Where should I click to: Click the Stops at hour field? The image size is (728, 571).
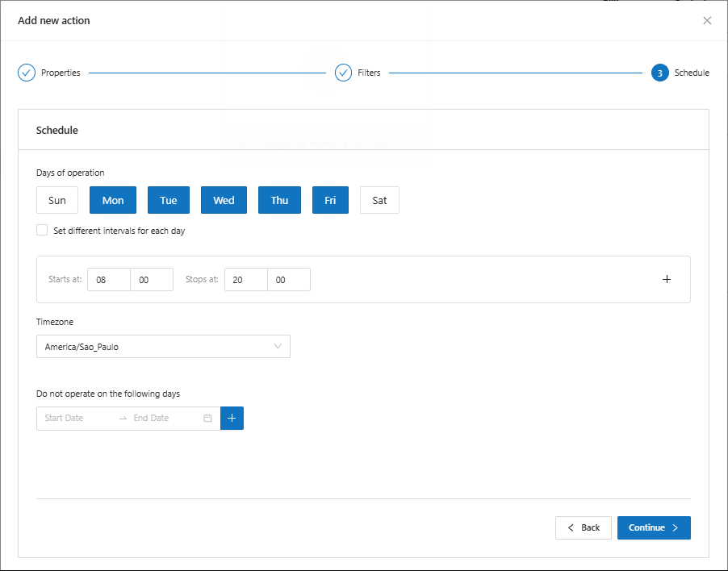pos(245,279)
